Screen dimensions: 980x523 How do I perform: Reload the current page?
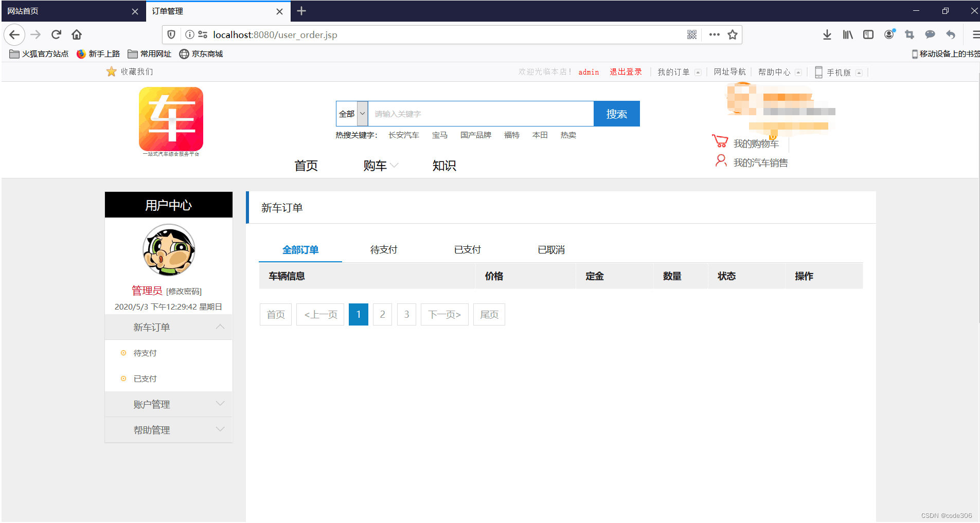(x=56, y=34)
